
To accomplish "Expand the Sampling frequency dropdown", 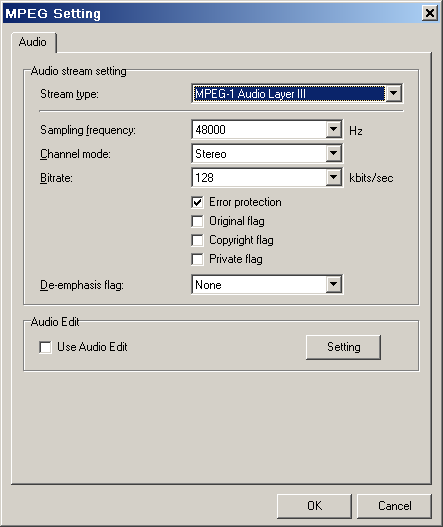I will [333, 129].
